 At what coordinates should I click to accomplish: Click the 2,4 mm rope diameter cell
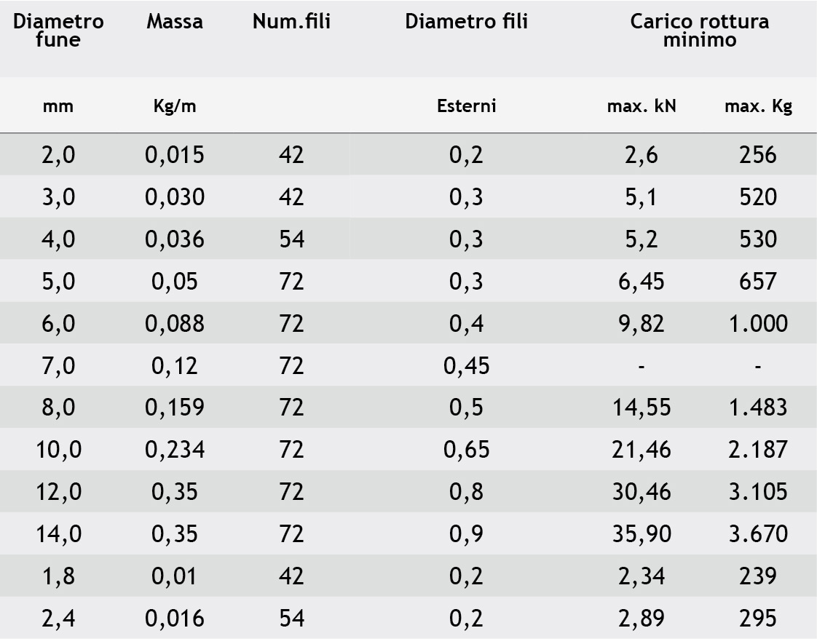pyautogui.click(x=59, y=619)
